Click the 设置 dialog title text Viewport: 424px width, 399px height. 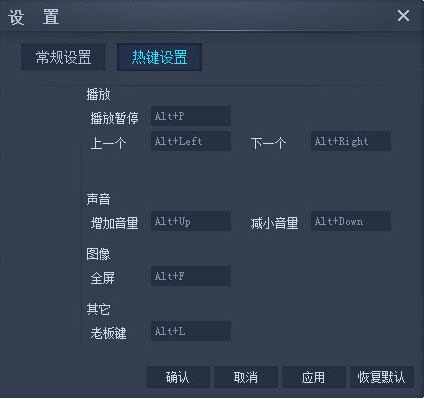34,17
